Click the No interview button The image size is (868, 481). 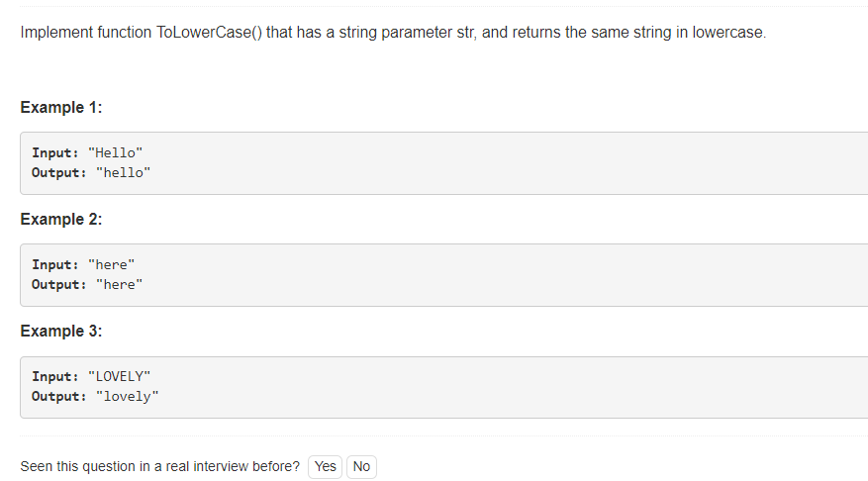[x=361, y=466]
